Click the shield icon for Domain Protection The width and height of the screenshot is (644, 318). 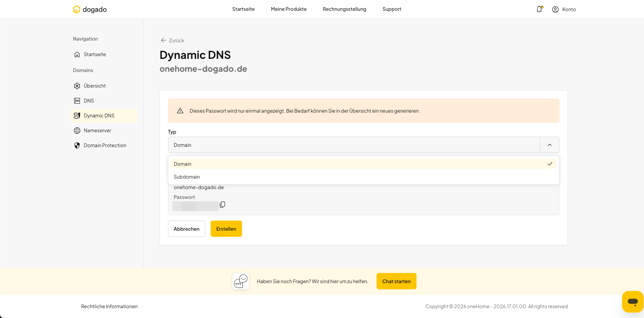77,145
